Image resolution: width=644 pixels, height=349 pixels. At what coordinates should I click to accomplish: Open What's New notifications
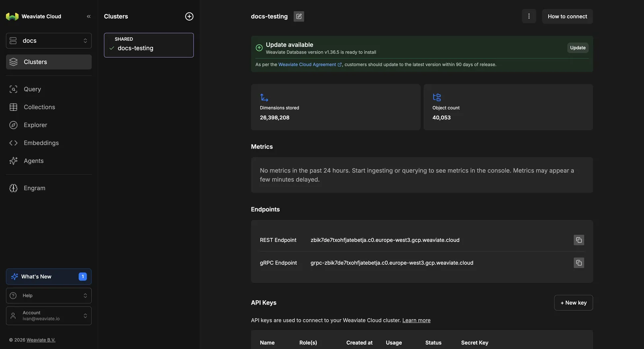tap(49, 276)
